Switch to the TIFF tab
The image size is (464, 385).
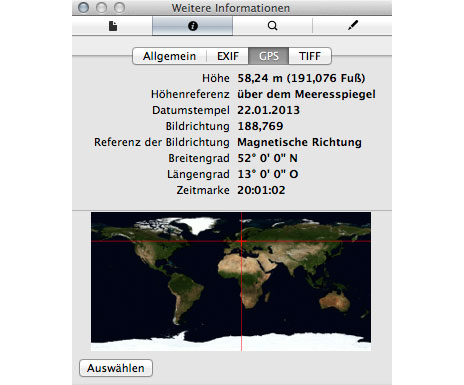click(x=310, y=56)
